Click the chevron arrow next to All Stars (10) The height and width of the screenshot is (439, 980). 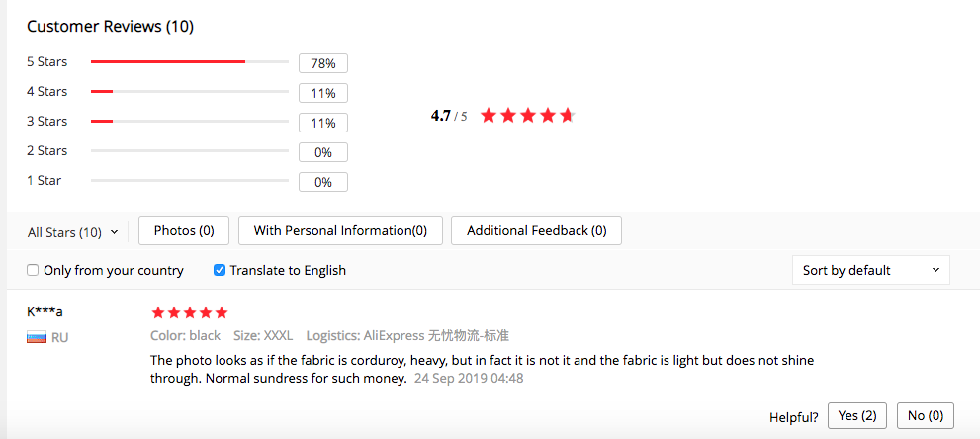tap(114, 232)
